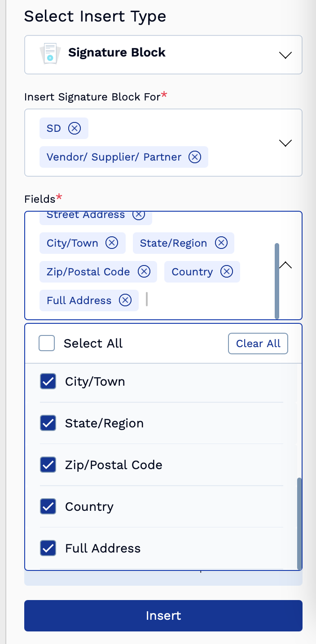Open the Select Insert Type dropdown arrow
The image size is (316, 644).
pos(285,55)
